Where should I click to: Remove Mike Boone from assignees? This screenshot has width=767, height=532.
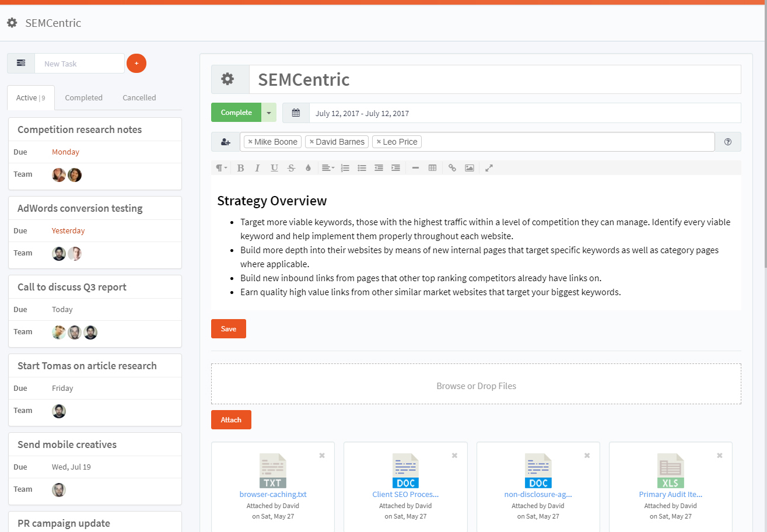[250, 142]
